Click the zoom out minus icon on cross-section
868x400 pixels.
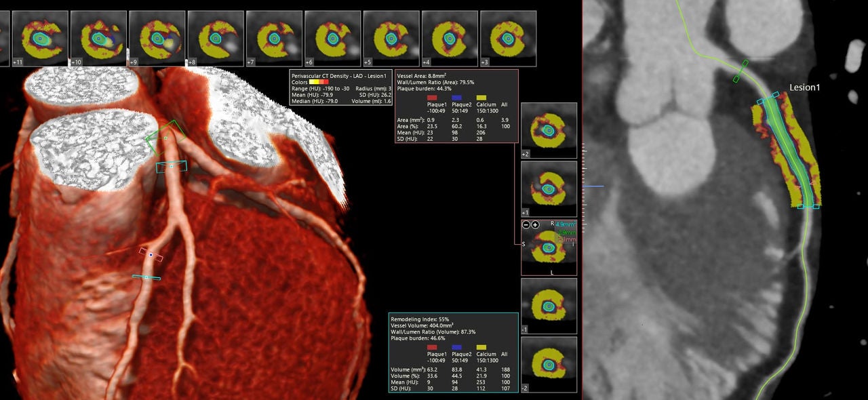[x=527, y=224]
